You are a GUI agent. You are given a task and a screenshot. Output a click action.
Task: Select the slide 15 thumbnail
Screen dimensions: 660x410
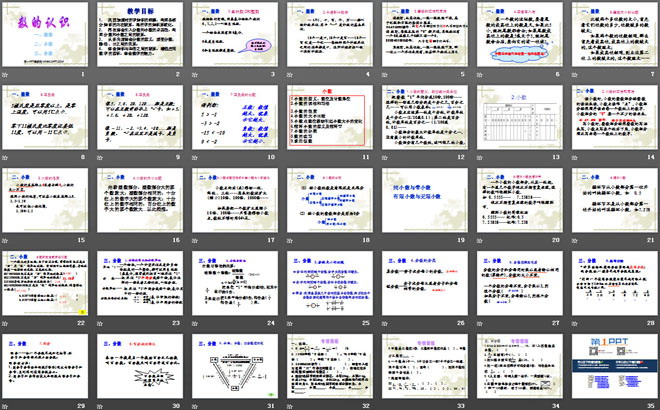[45, 200]
